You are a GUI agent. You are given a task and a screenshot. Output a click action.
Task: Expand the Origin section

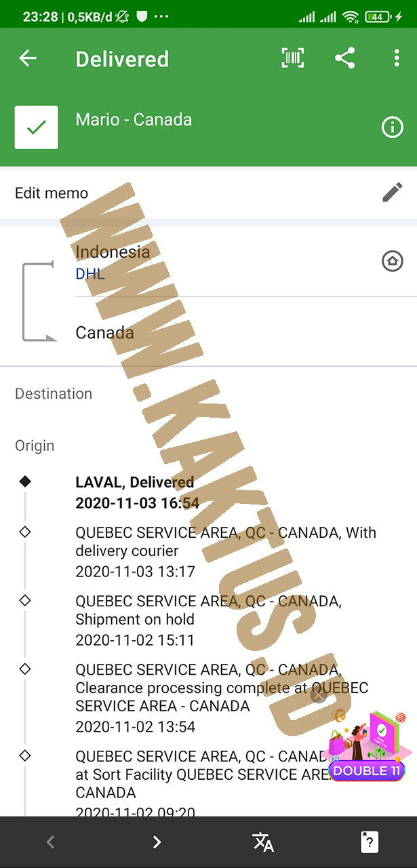(x=35, y=446)
